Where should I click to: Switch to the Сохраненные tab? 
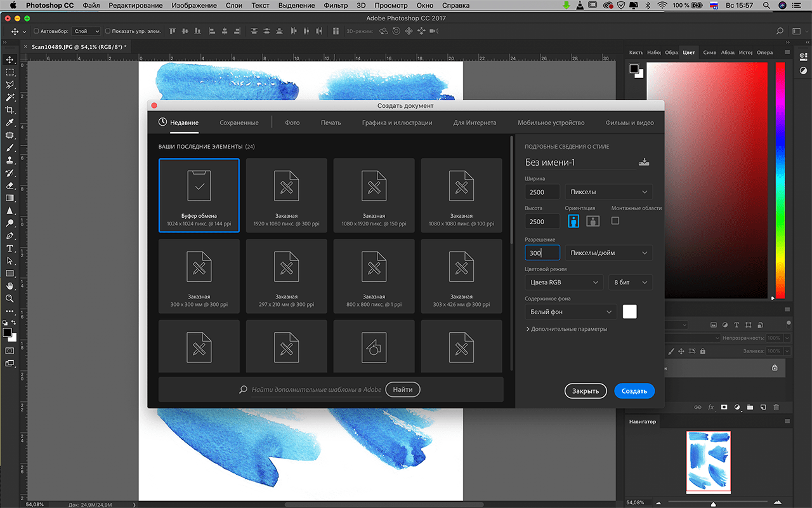click(x=239, y=123)
